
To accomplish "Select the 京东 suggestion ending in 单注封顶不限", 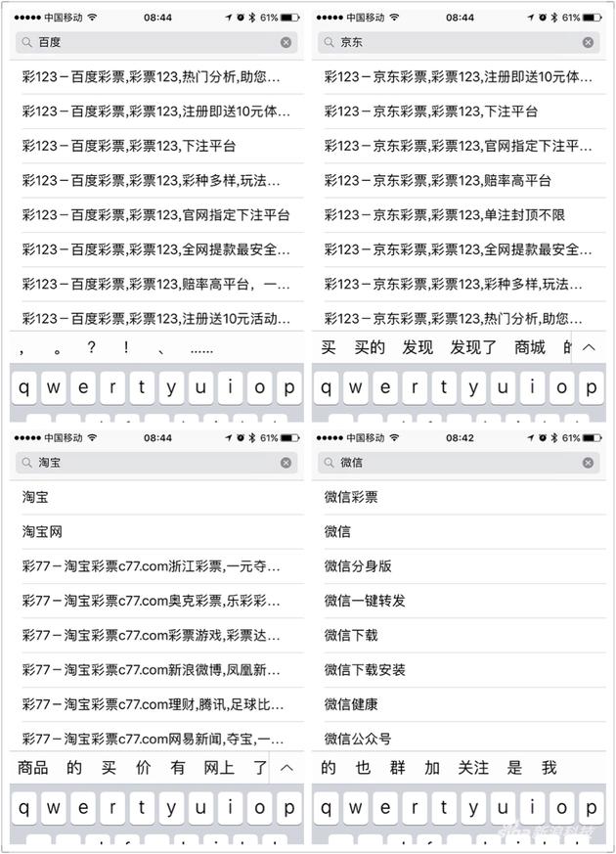I will tap(459, 214).
